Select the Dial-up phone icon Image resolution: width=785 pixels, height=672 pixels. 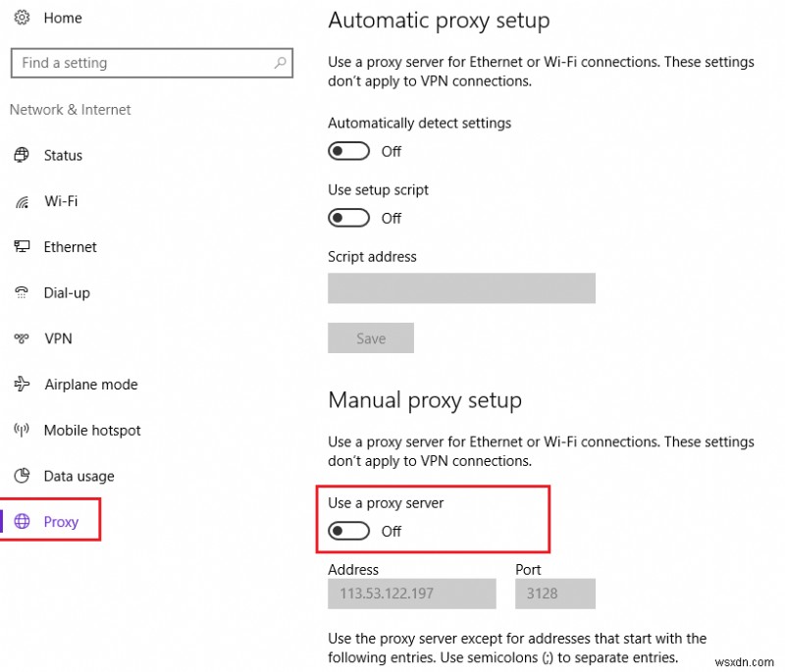click(22, 292)
